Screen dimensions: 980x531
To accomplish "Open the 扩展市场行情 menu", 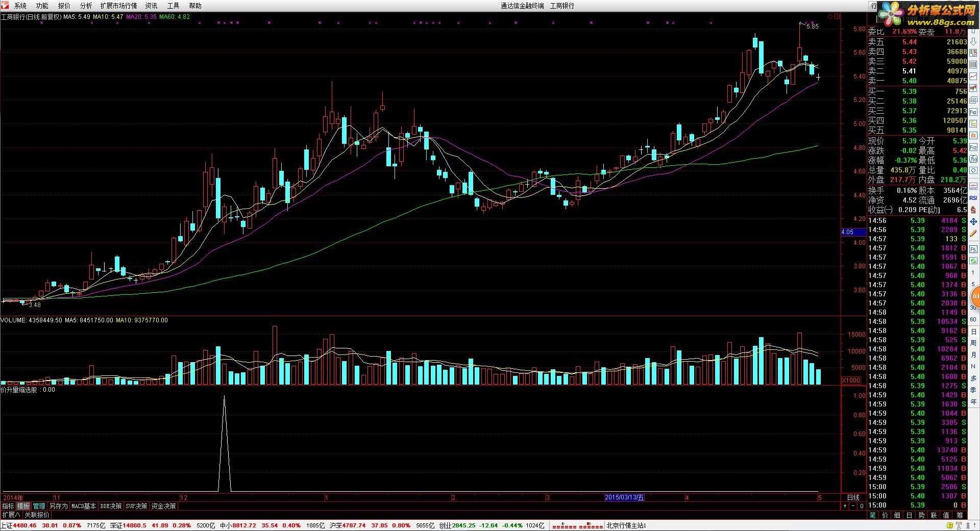I will click(118, 6).
